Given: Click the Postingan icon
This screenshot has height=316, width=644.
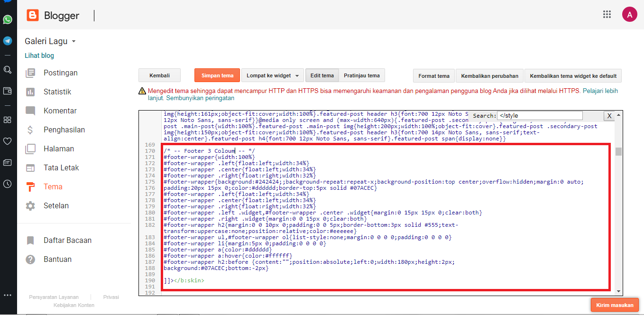Looking at the screenshot, I should (x=30, y=73).
